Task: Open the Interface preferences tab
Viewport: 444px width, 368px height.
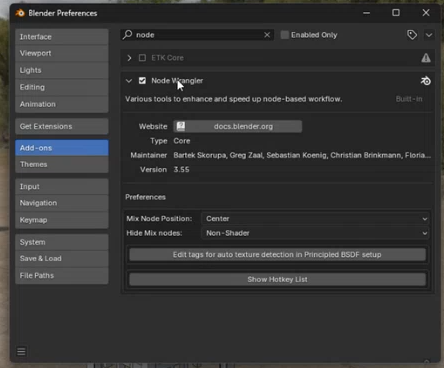Action: click(62, 37)
